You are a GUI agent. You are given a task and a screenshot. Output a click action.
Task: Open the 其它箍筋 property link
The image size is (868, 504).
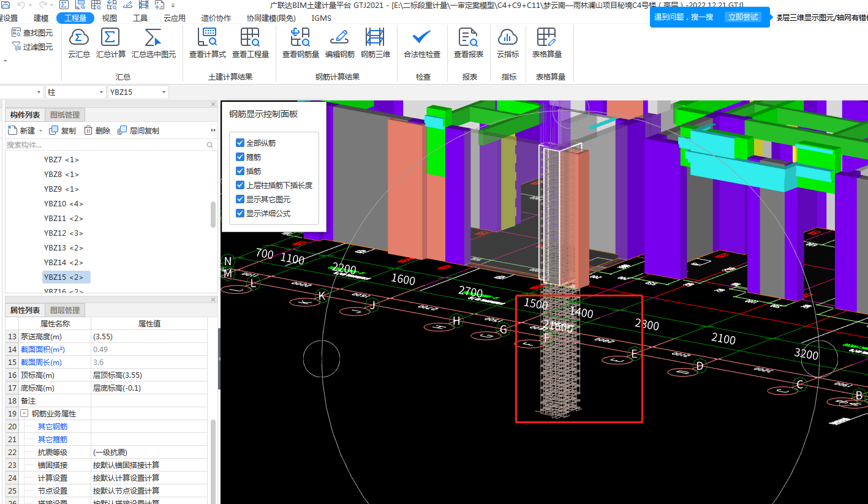tap(53, 439)
